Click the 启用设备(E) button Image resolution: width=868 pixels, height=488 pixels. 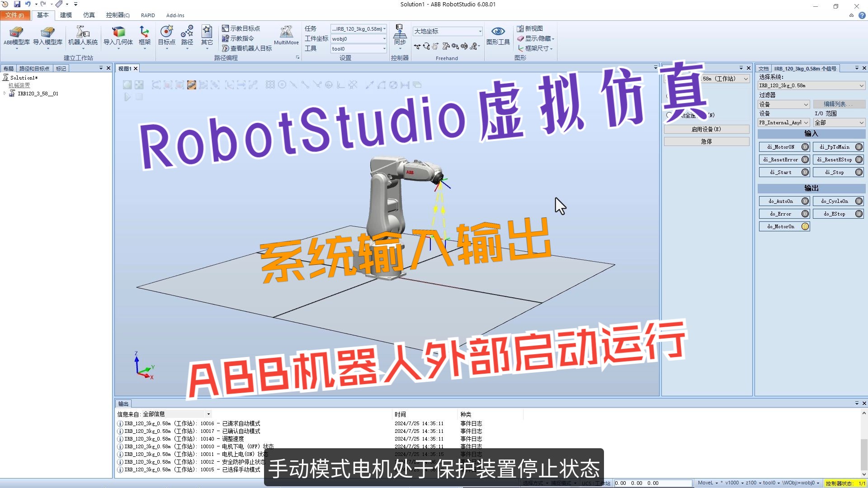pos(706,129)
